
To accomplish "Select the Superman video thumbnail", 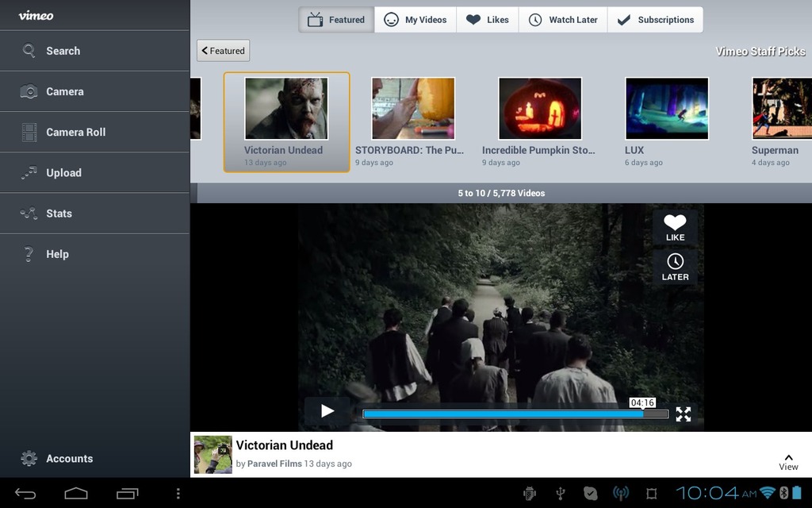I will click(x=782, y=109).
